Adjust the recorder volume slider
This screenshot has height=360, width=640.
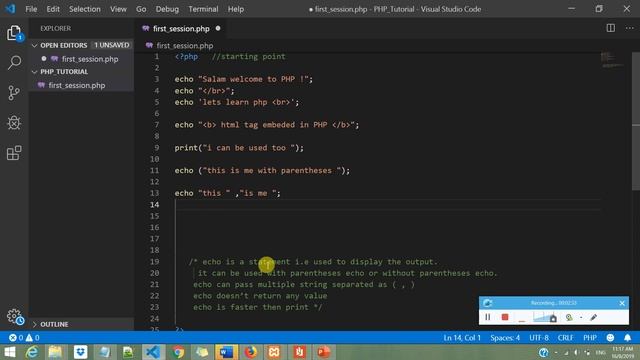pos(544,317)
